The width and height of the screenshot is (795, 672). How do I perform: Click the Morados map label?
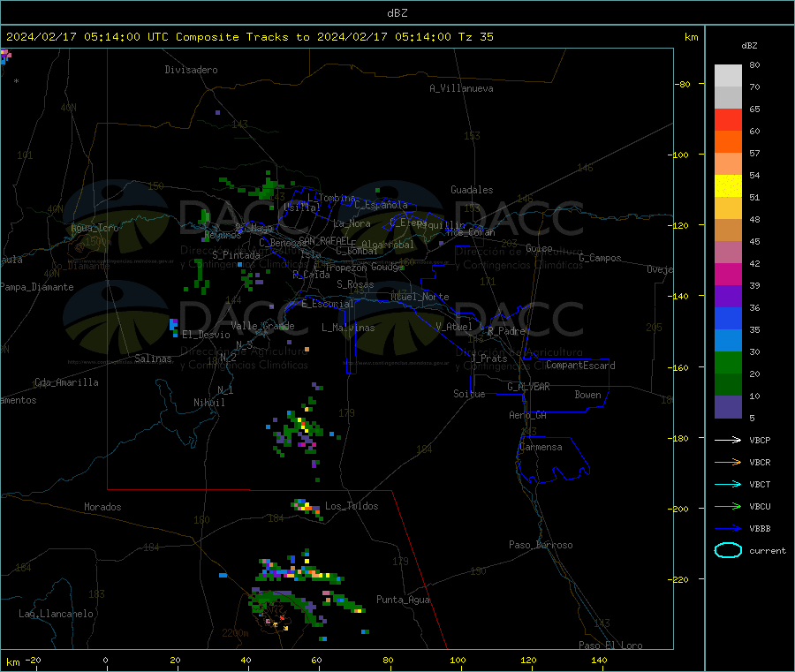click(103, 507)
